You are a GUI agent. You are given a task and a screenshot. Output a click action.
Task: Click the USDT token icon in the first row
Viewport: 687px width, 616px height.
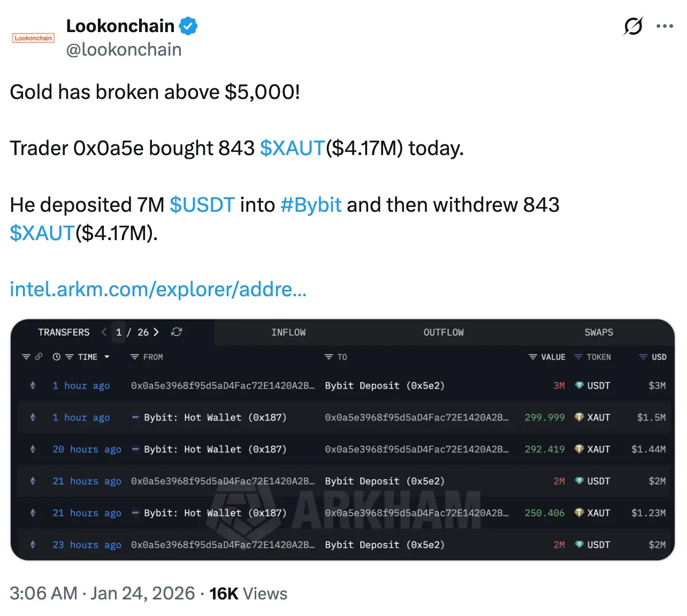click(580, 386)
